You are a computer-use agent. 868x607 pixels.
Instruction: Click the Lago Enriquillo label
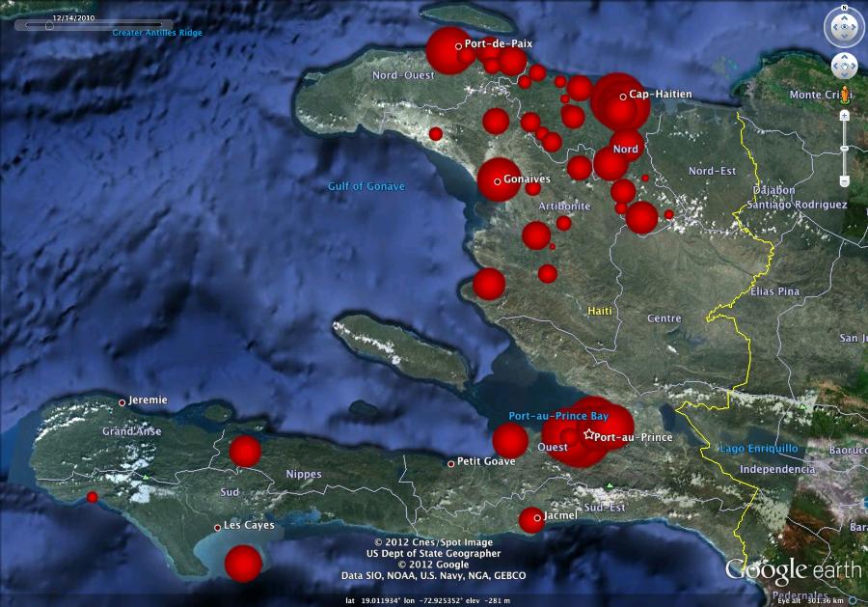[x=758, y=449]
